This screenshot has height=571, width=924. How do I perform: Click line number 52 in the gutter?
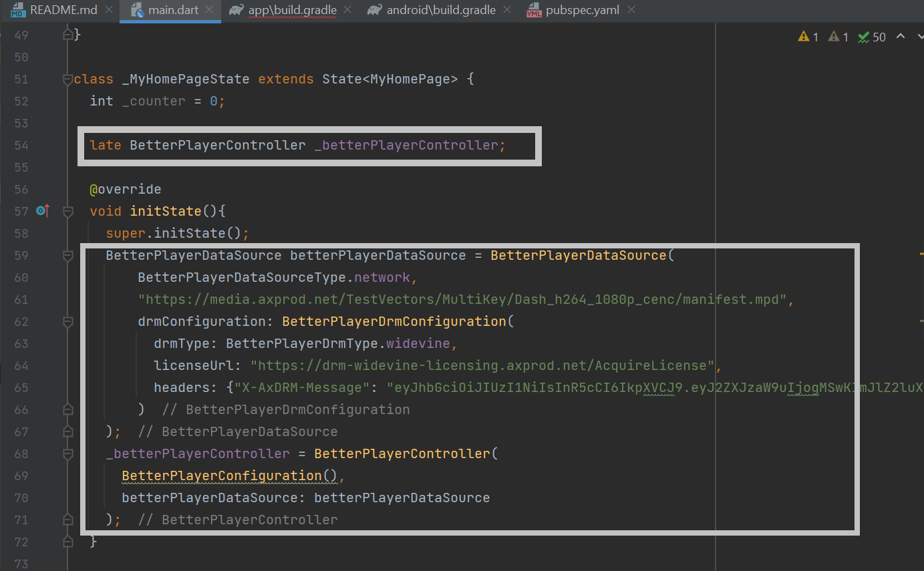[x=21, y=101]
